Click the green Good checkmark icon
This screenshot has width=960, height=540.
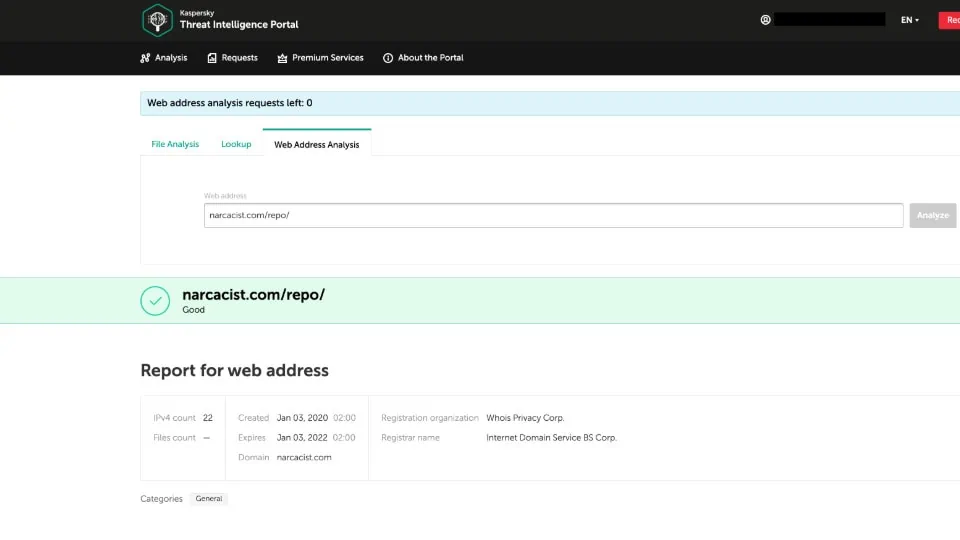click(x=155, y=301)
